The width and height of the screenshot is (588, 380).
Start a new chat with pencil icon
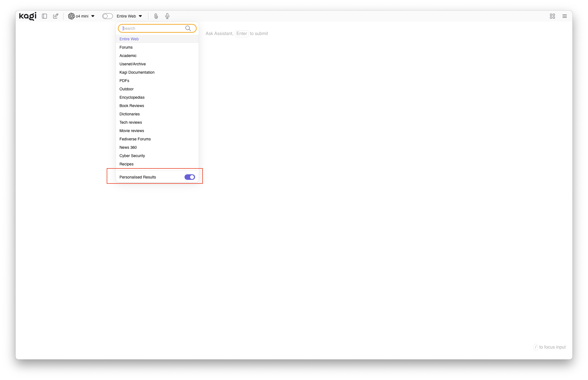point(56,16)
